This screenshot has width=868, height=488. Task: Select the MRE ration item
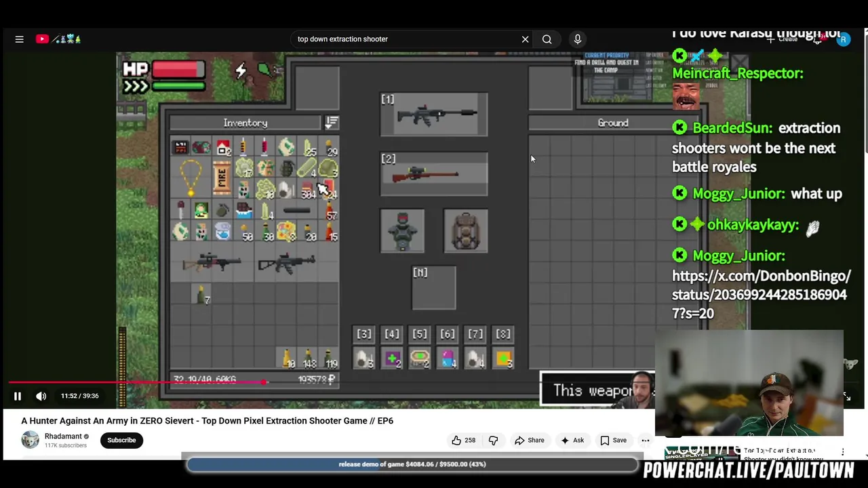222,176
